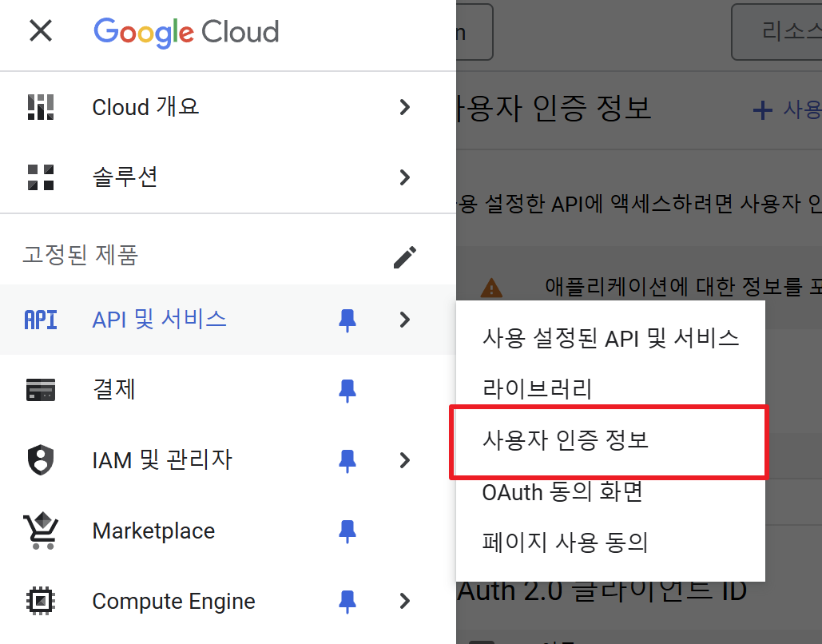Image resolution: width=822 pixels, height=644 pixels.
Task: Click the Compute Engine chip icon
Action: [41, 601]
